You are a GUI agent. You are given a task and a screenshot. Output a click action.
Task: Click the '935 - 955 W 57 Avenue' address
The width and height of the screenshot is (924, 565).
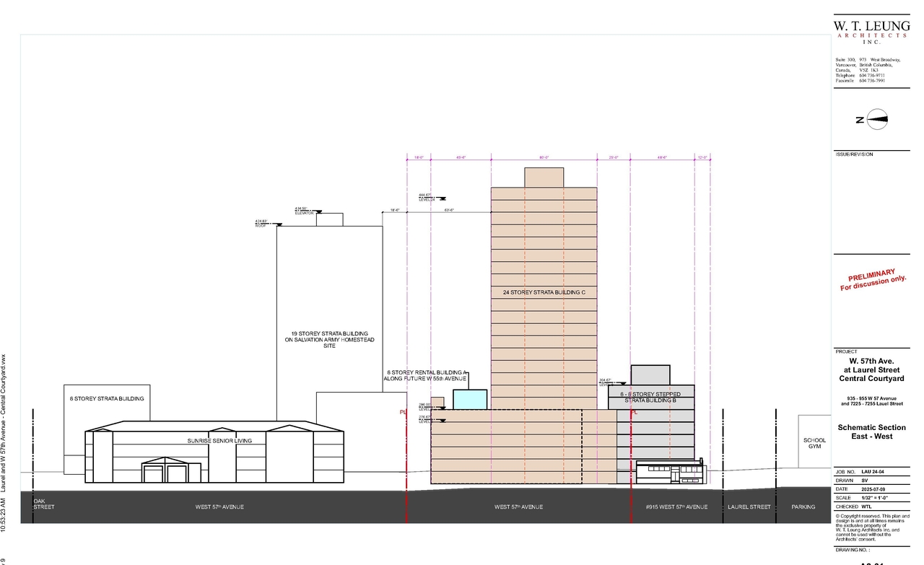(871, 399)
